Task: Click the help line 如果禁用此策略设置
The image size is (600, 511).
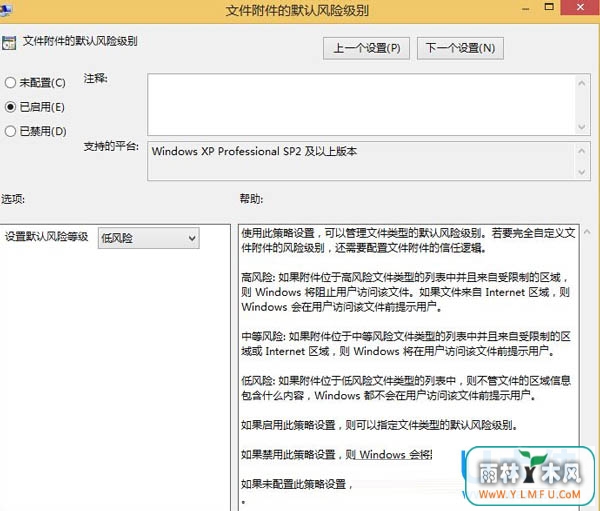Action: click(337, 454)
